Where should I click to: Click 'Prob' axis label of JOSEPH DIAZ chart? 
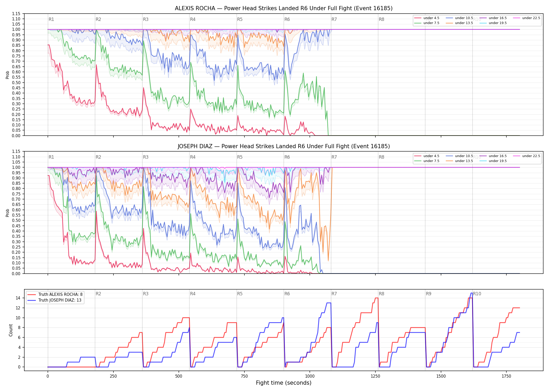pyautogui.click(x=7, y=213)
